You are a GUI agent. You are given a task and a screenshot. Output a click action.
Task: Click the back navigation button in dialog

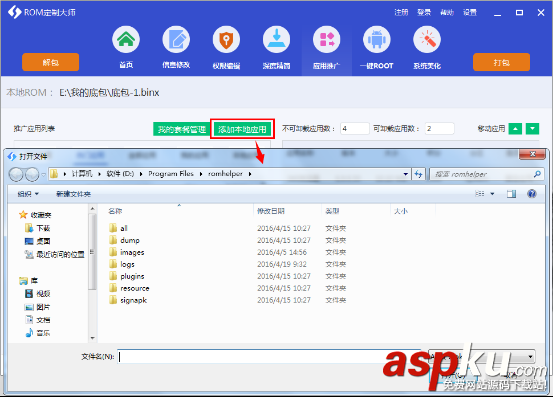click(16, 174)
